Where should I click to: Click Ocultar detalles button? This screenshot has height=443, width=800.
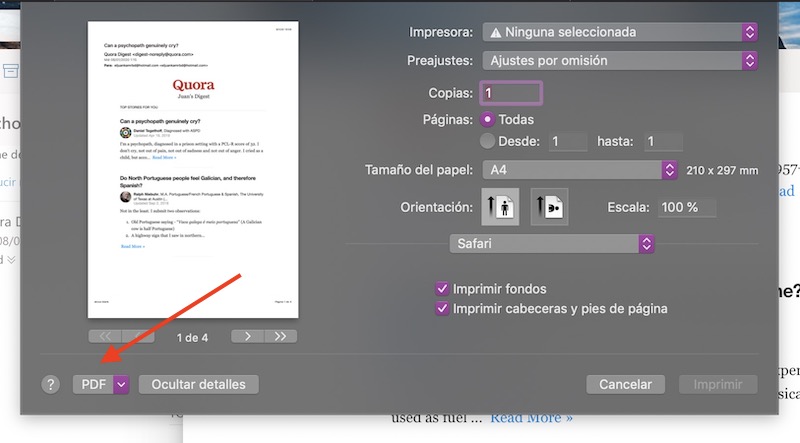coord(198,384)
